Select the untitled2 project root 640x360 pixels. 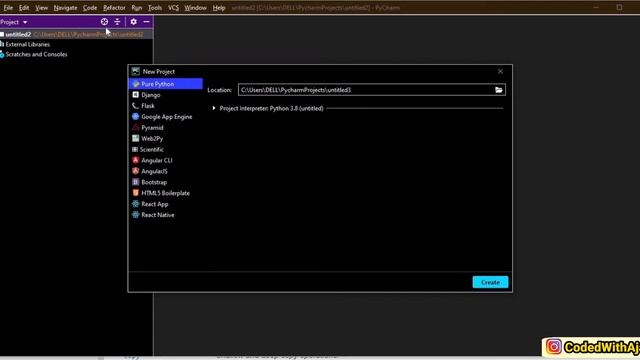[76, 34]
